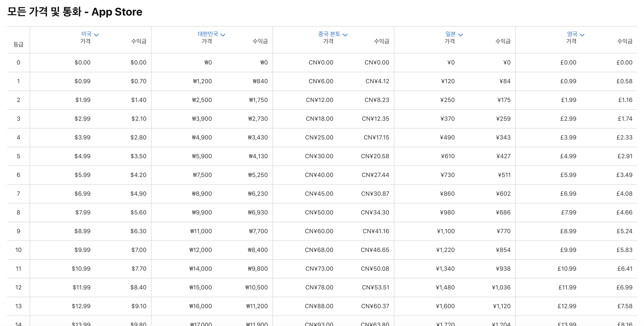Click the chevron next to 영국
The width and height of the screenshot is (644, 326).
click(x=582, y=35)
